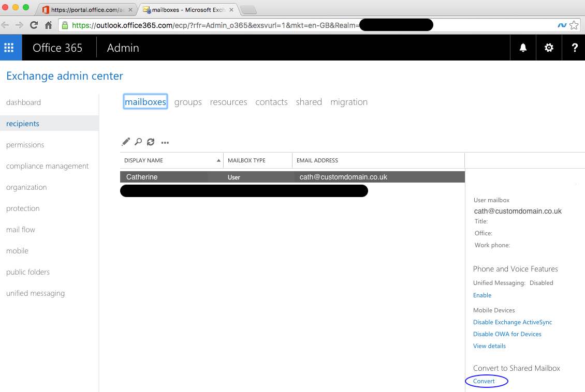Click the search magnifier icon
Image resolution: width=585 pixels, height=392 pixels.
[x=138, y=142]
